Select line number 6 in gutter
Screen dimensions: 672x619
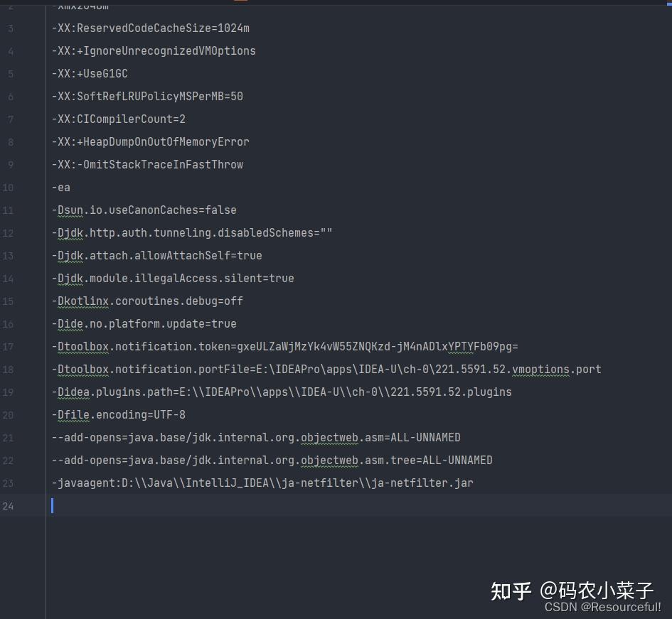(x=10, y=97)
